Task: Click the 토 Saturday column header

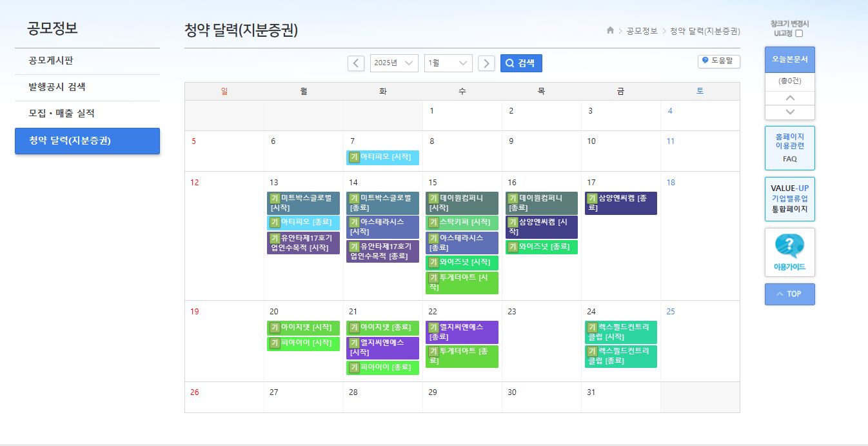Action: coord(700,92)
